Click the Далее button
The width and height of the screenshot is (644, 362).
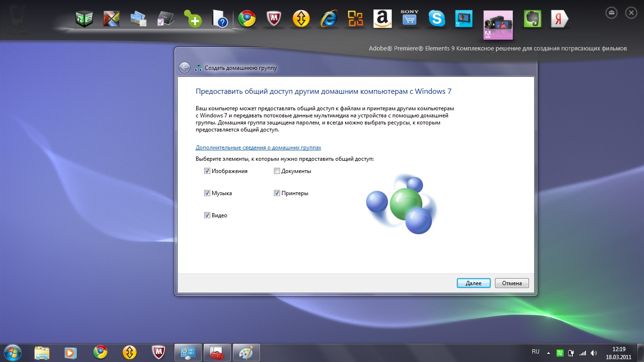coord(474,283)
